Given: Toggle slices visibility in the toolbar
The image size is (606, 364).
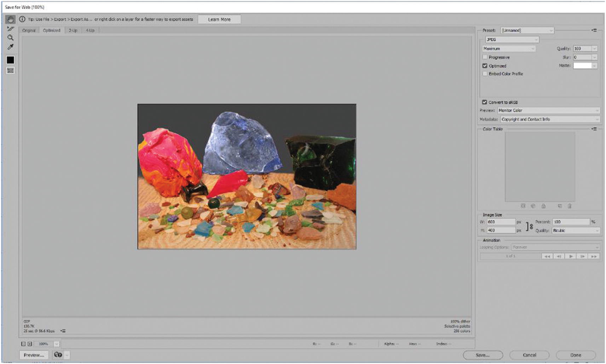Looking at the screenshot, I should pyautogui.click(x=10, y=70).
